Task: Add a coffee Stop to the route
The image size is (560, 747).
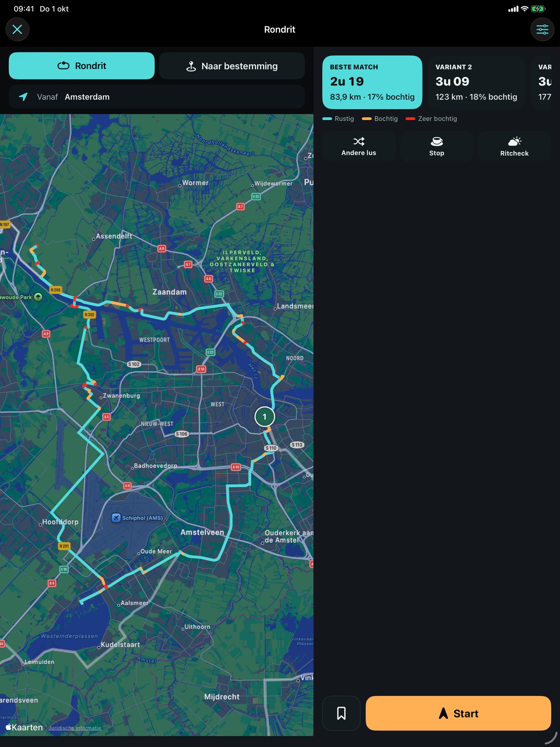Action: click(x=436, y=146)
